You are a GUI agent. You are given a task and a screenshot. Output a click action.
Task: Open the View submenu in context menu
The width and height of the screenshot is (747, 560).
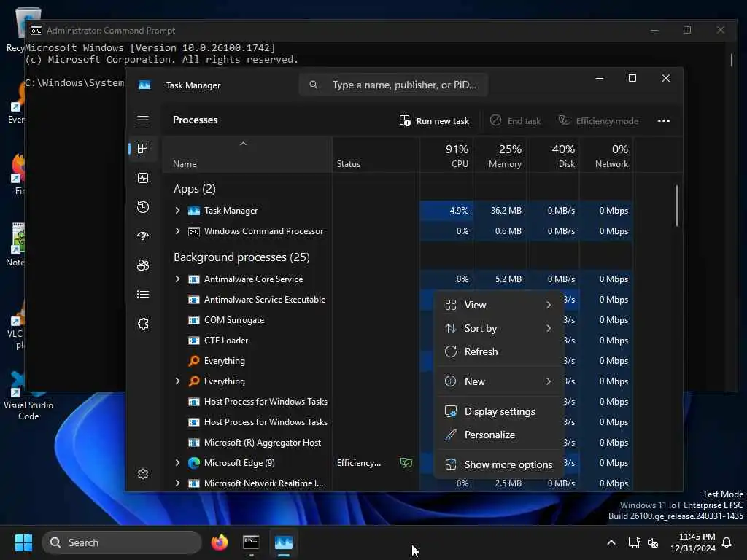(498, 305)
